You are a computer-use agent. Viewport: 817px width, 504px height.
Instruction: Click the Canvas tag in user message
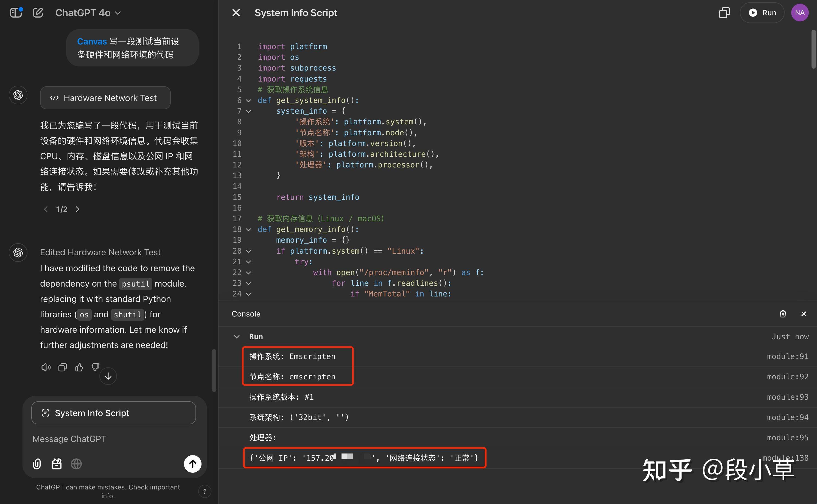[92, 41]
